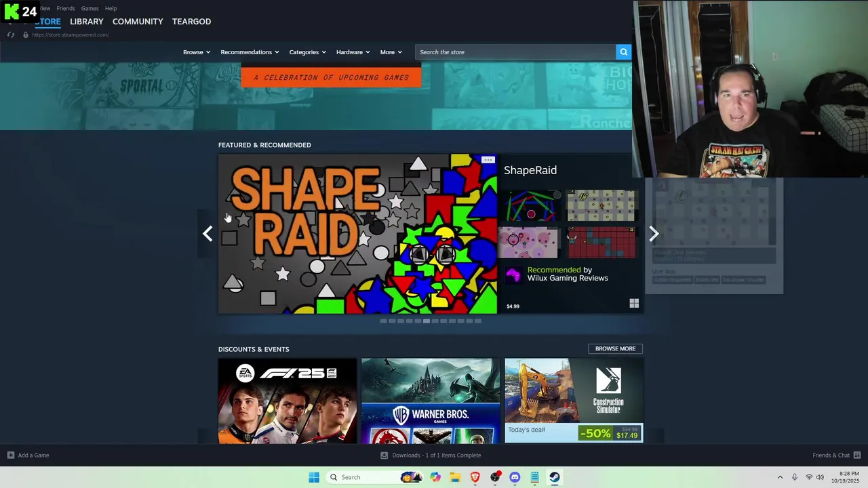
Task: Switch to the LIBRARY tab
Action: point(87,22)
